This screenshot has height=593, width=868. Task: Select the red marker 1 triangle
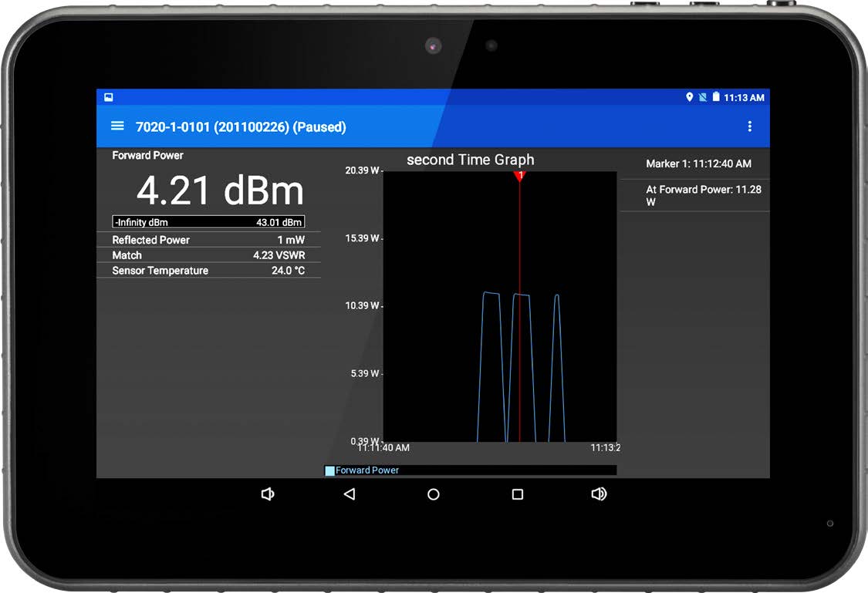[x=520, y=177]
